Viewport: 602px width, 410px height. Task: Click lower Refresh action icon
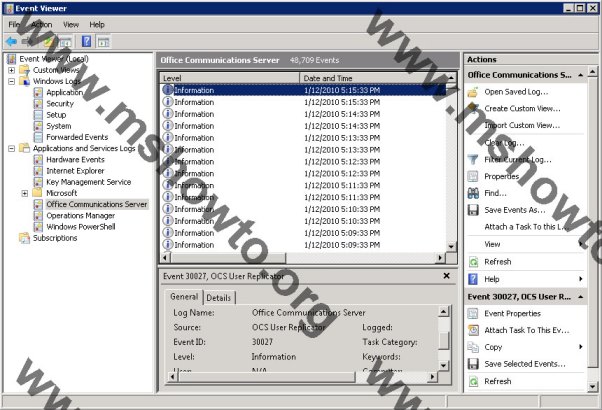pyautogui.click(x=473, y=381)
